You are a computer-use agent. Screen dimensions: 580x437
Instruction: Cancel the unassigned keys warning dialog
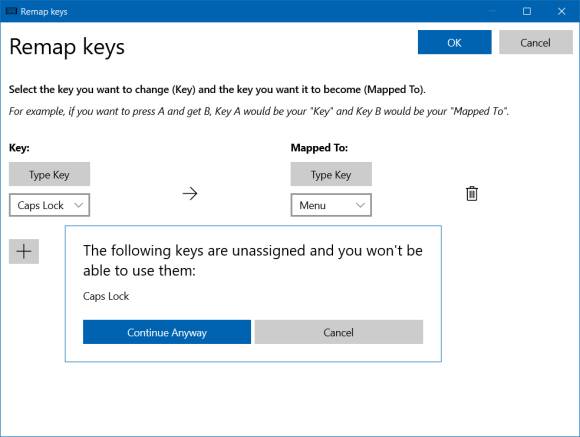338,332
